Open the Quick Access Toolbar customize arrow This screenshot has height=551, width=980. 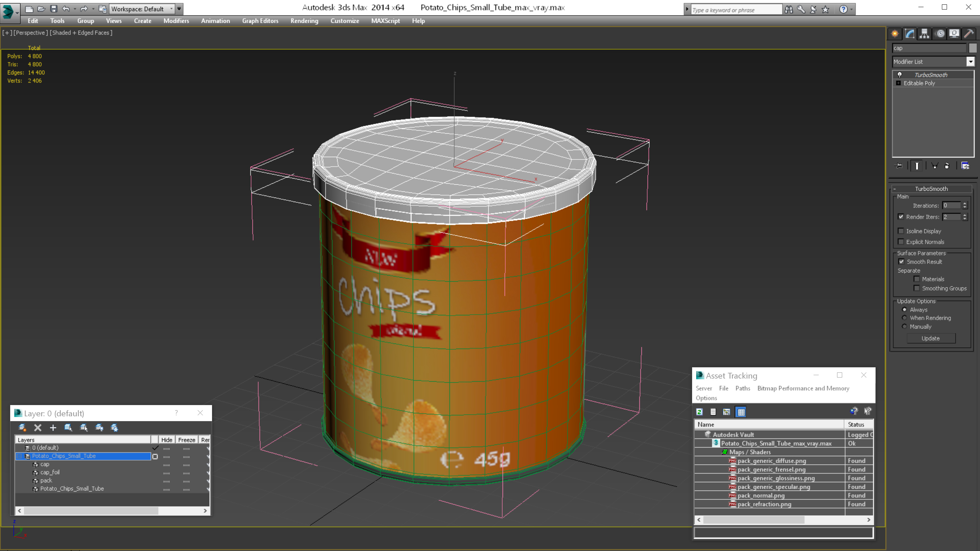tap(179, 9)
